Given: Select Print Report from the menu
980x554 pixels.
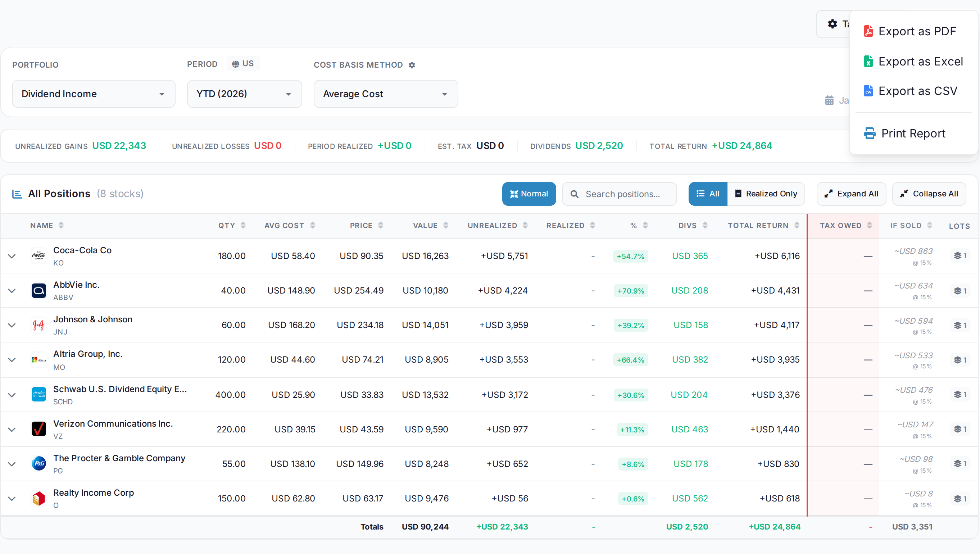Looking at the screenshot, I should (x=913, y=133).
